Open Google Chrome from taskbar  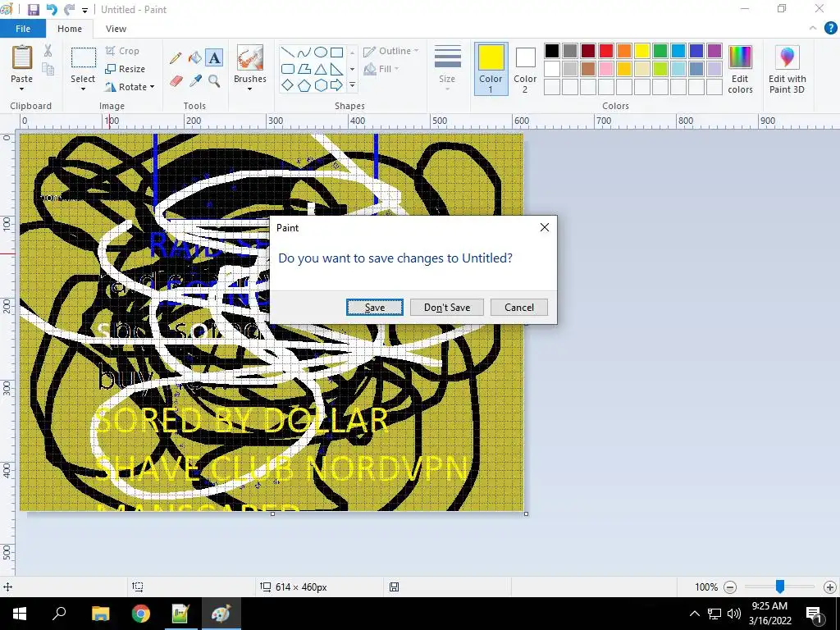(x=141, y=614)
